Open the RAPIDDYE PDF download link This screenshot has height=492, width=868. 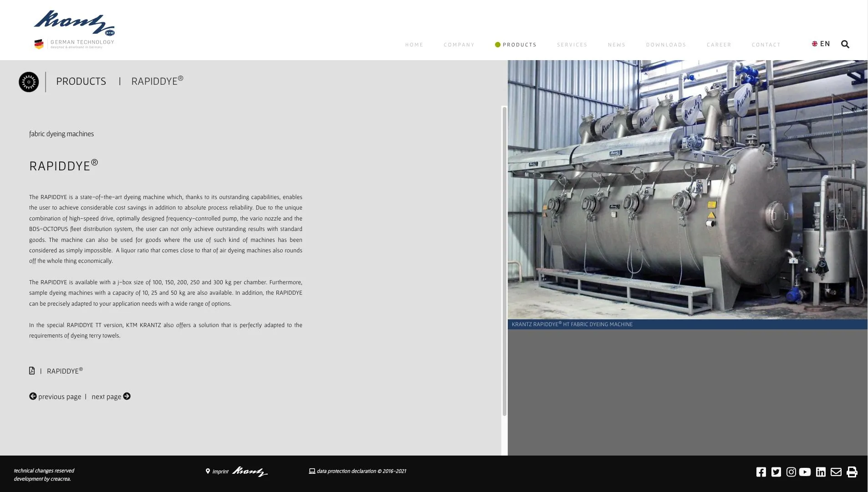(x=64, y=371)
